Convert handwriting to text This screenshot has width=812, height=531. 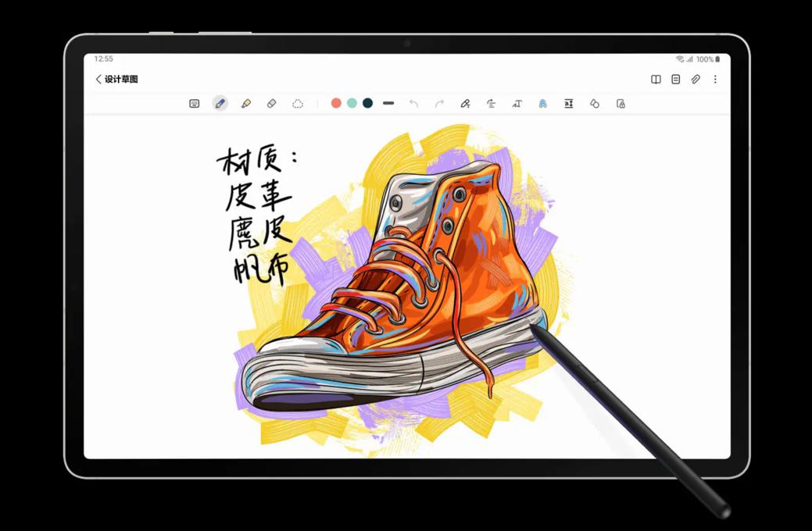click(x=517, y=104)
